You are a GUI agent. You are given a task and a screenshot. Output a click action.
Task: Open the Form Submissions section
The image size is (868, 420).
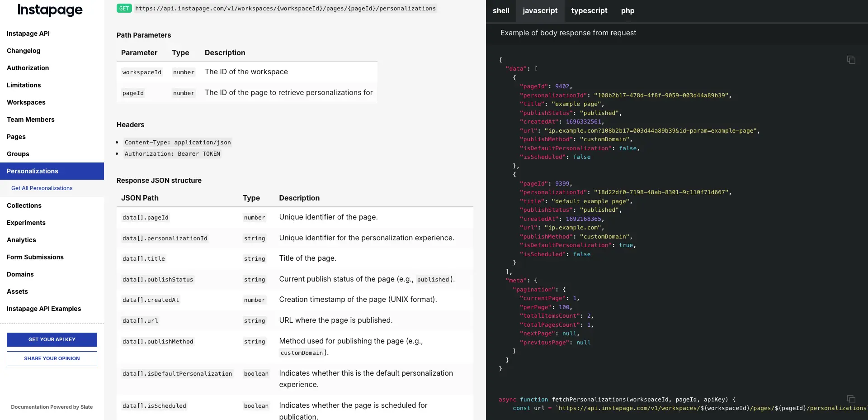click(x=35, y=257)
